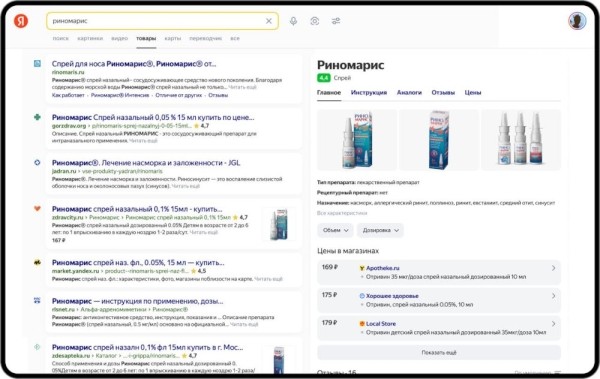Open second product photo of blue box
Viewport: 600px width, 379px height.
click(x=439, y=140)
